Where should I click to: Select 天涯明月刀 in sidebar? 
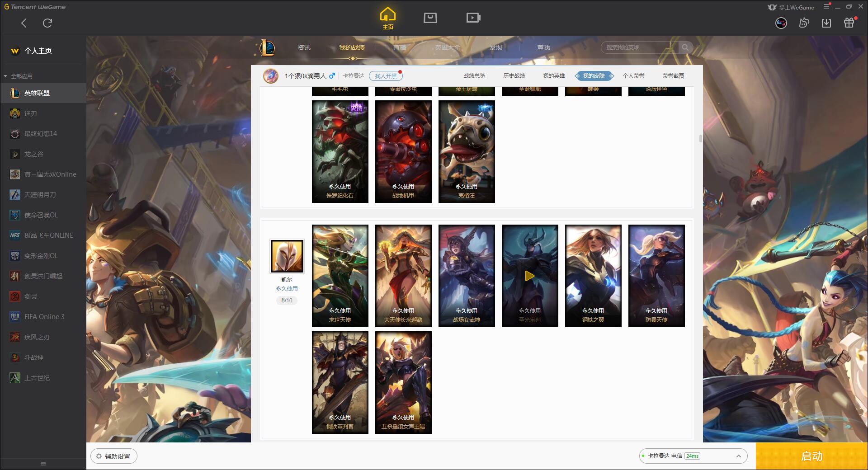point(43,195)
